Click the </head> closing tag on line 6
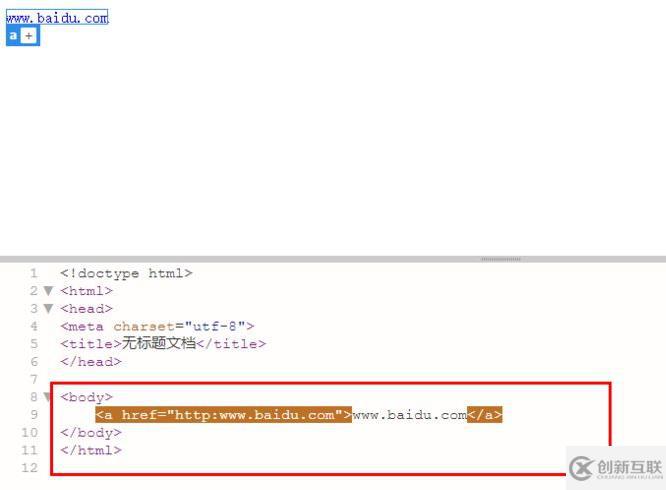 [91, 362]
